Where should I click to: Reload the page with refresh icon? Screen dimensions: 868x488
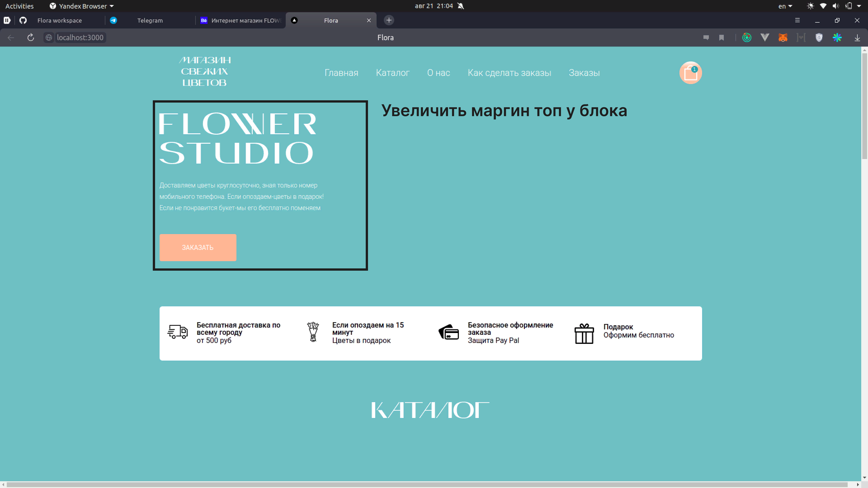(x=31, y=37)
